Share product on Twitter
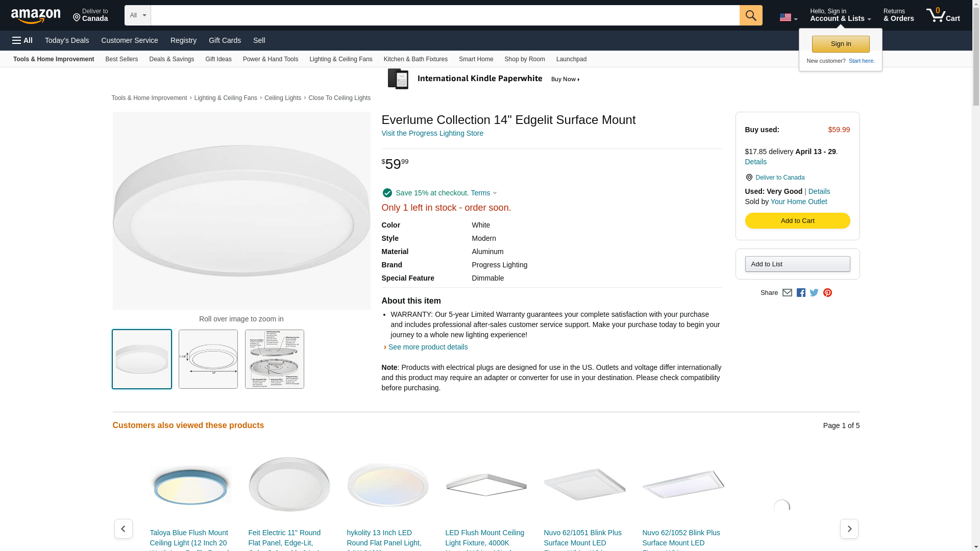Screen dimensions: 980x551 [x=814, y=293]
